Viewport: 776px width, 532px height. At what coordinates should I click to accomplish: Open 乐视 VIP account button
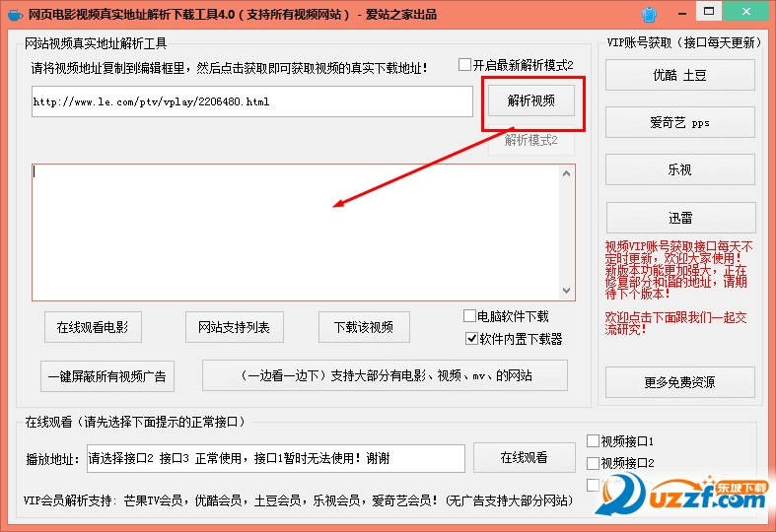(680, 169)
